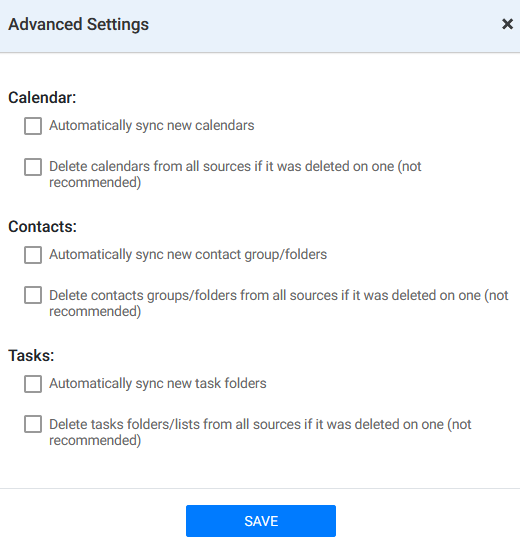The width and height of the screenshot is (520, 547).
Task: Click the blue SAVE button
Action: coord(261,521)
